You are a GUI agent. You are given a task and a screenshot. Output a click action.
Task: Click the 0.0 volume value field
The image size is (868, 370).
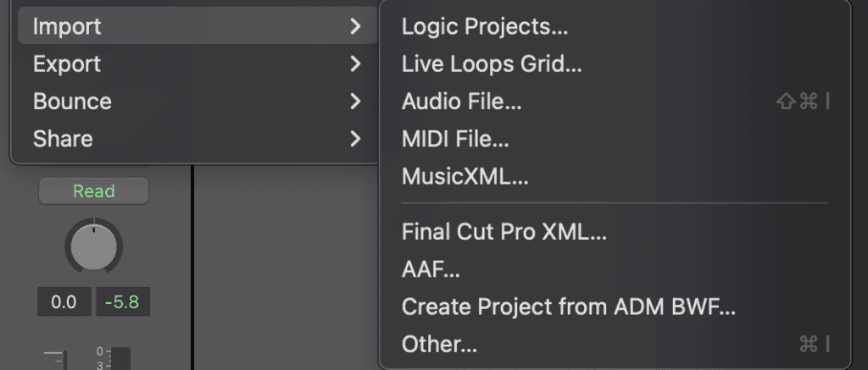pyautogui.click(x=64, y=302)
